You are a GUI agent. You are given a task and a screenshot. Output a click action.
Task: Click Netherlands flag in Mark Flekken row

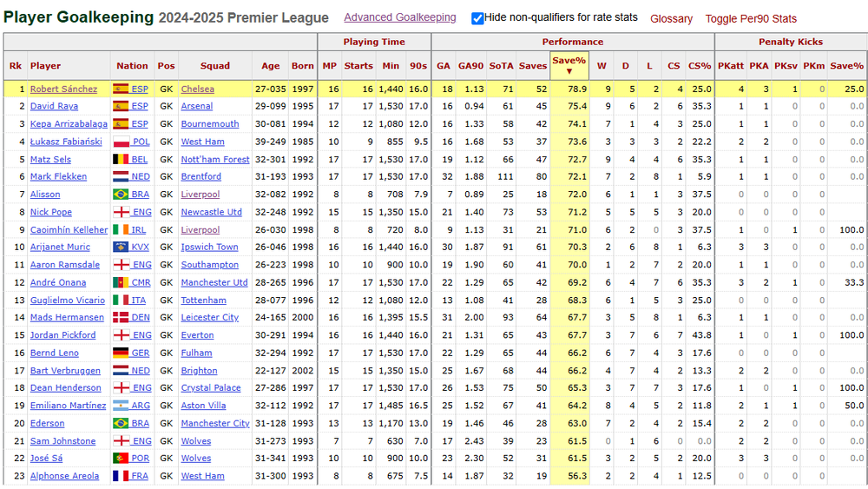click(x=121, y=176)
